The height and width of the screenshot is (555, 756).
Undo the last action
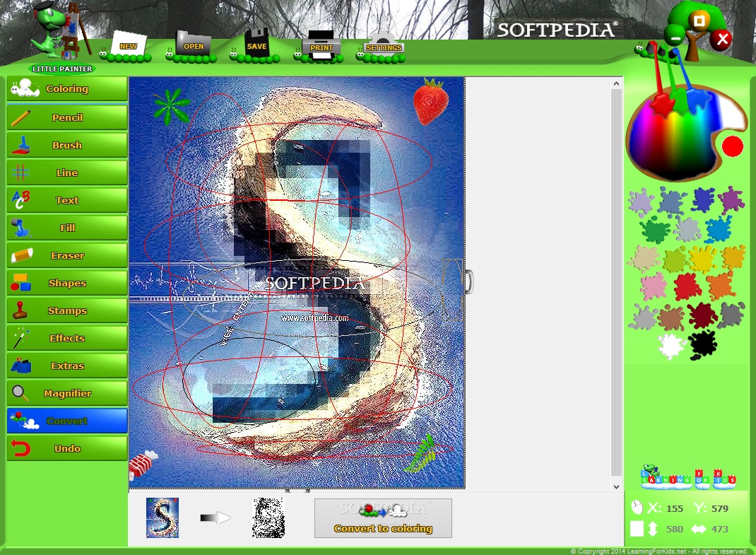pyautogui.click(x=67, y=448)
